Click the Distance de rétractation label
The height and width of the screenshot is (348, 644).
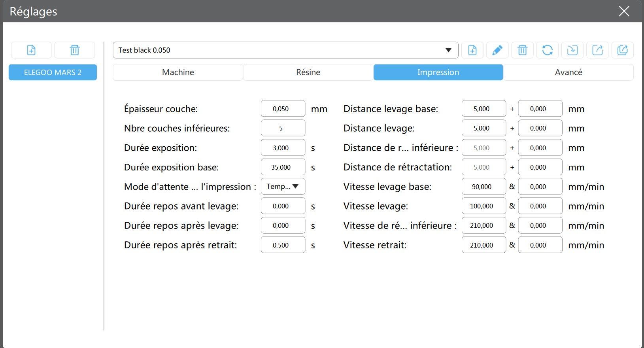click(398, 167)
